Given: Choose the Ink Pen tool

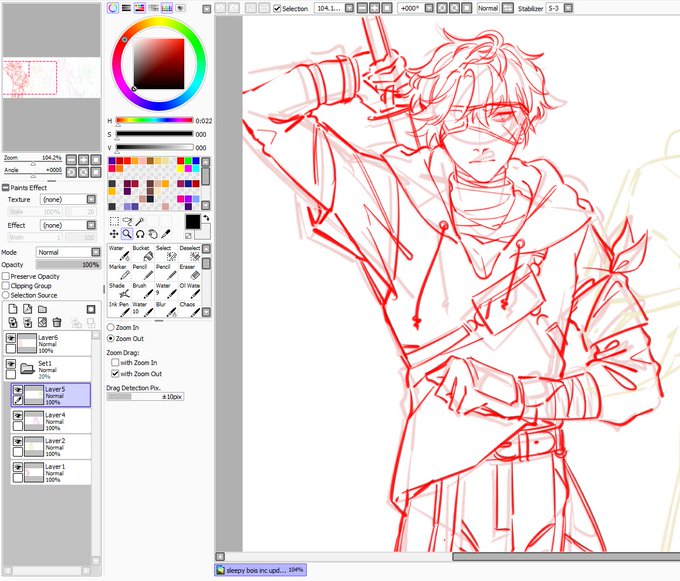Looking at the screenshot, I should (x=119, y=309).
